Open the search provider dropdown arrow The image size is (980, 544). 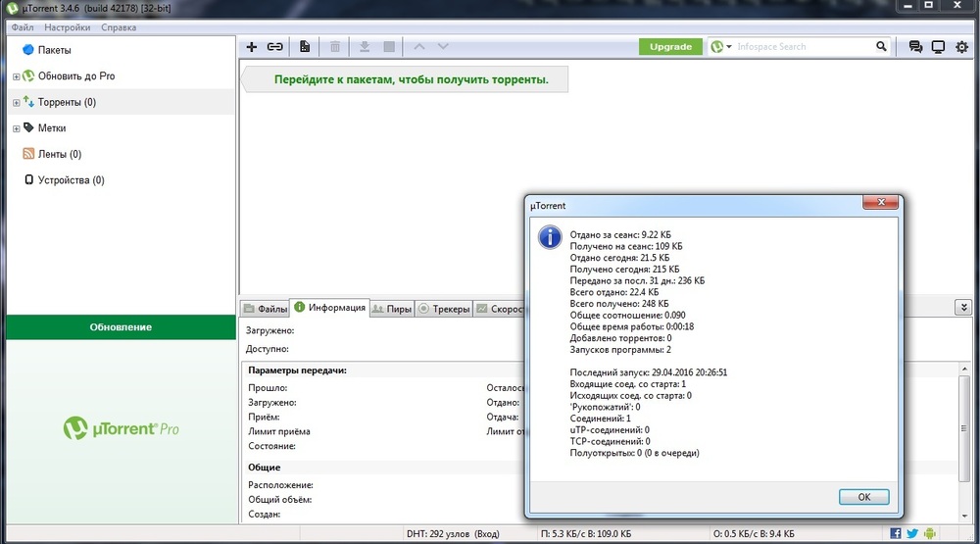pyautogui.click(x=729, y=47)
